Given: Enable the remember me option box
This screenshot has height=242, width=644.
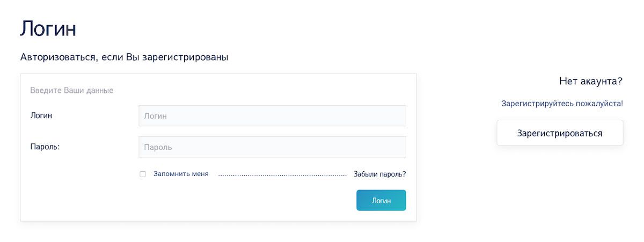Looking at the screenshot, I should tap(143, 174).
